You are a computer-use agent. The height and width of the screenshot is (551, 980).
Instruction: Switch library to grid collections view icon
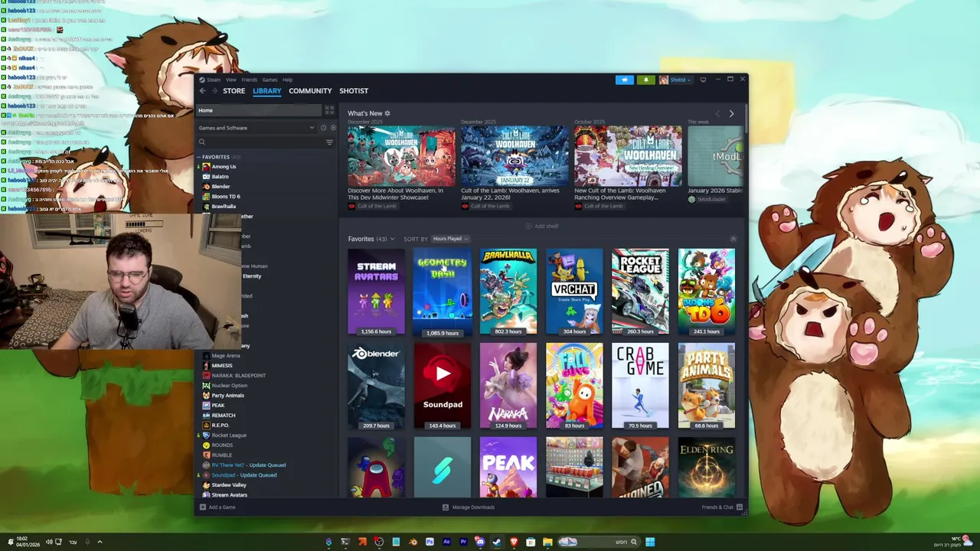coord(329,110)
